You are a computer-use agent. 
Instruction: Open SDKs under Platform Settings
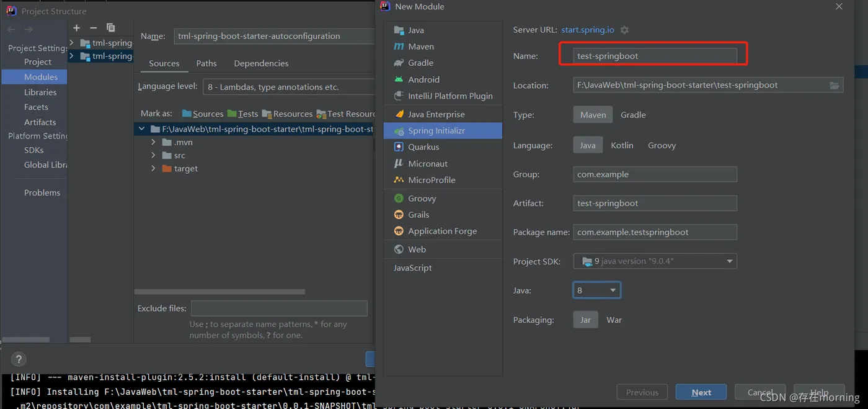click(x=34, y=150)
